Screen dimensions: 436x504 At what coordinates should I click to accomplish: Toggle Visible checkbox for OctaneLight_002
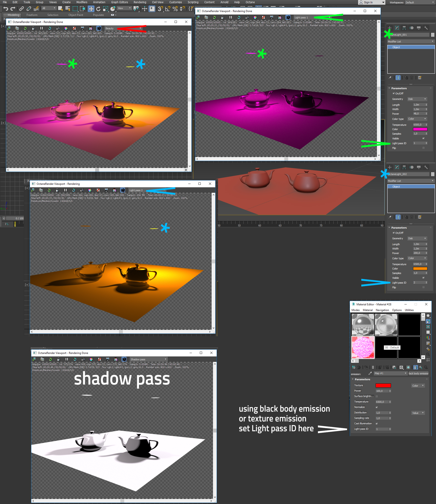[x=423, y=278]
